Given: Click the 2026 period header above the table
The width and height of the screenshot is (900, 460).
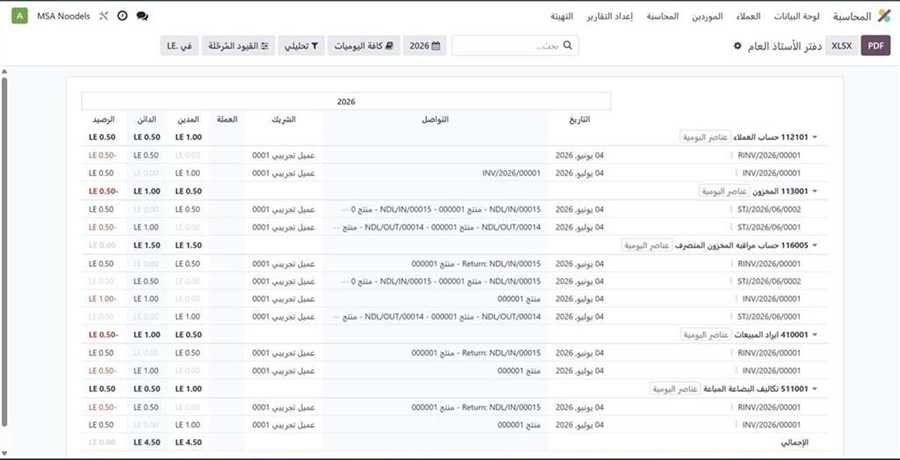Looking at the screenshot, I should coord(346,101).
